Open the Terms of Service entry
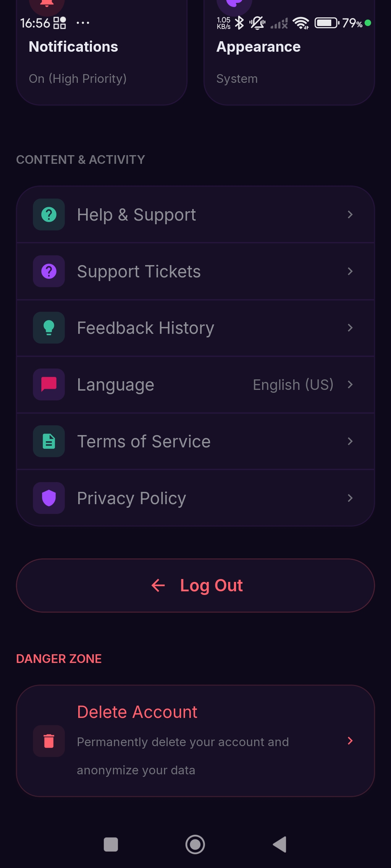The height and width of the screenshot is (868, 391). pyautogui.click(x=195, y=442)
